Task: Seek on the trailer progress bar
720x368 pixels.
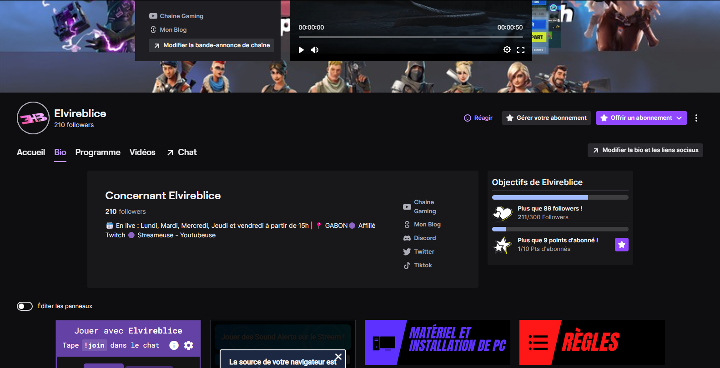Action: [x=411, y=37]
